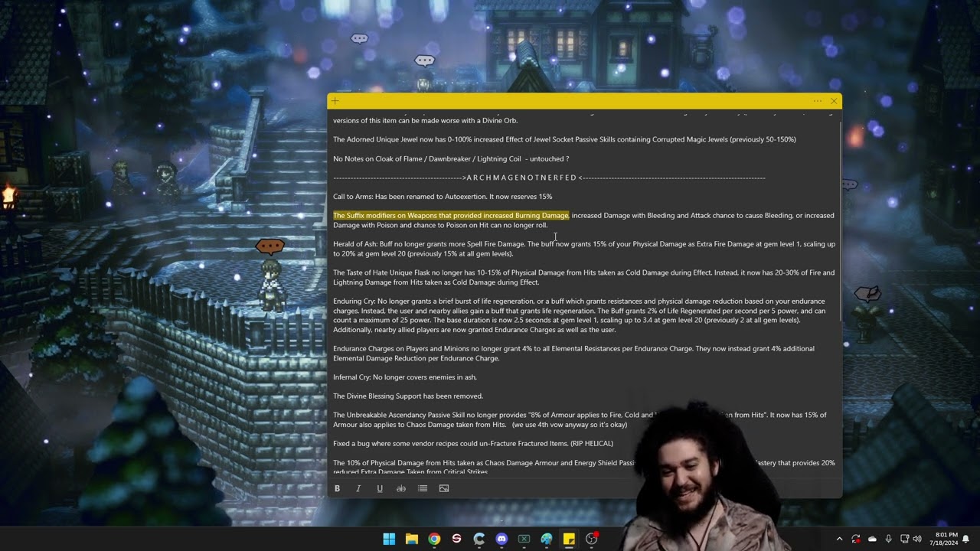The image size is (980, 551).
Task: Toggle bold formatting in the sticky note
Action: tap(337, 488)
